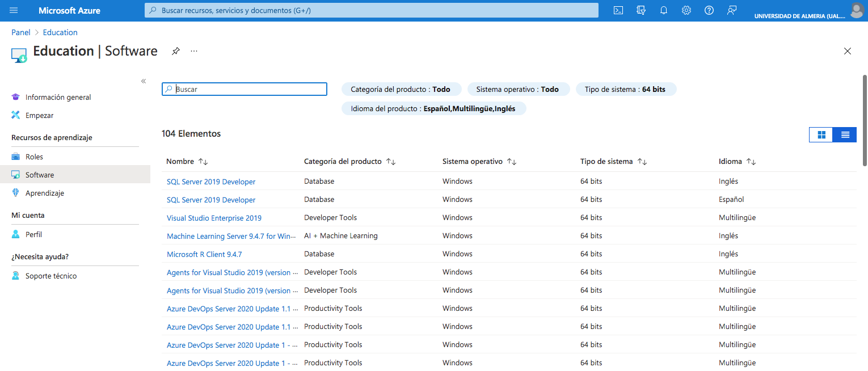
Task: Open the Categoría del producto filter
Action: pos(401,89)
